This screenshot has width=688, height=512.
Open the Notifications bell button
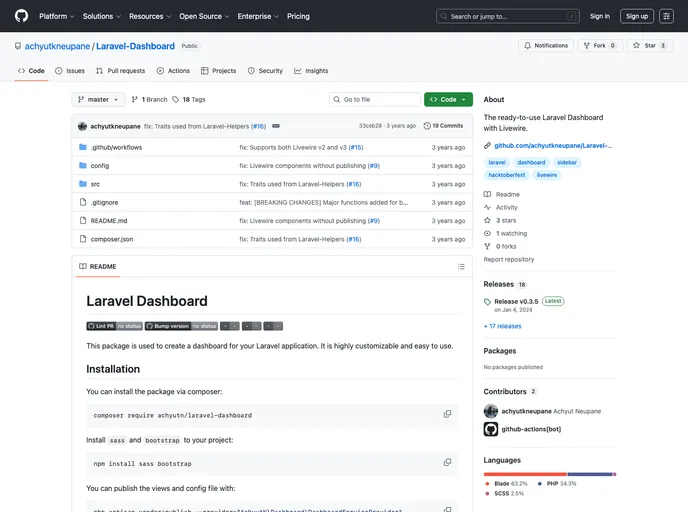pos(545,46)
